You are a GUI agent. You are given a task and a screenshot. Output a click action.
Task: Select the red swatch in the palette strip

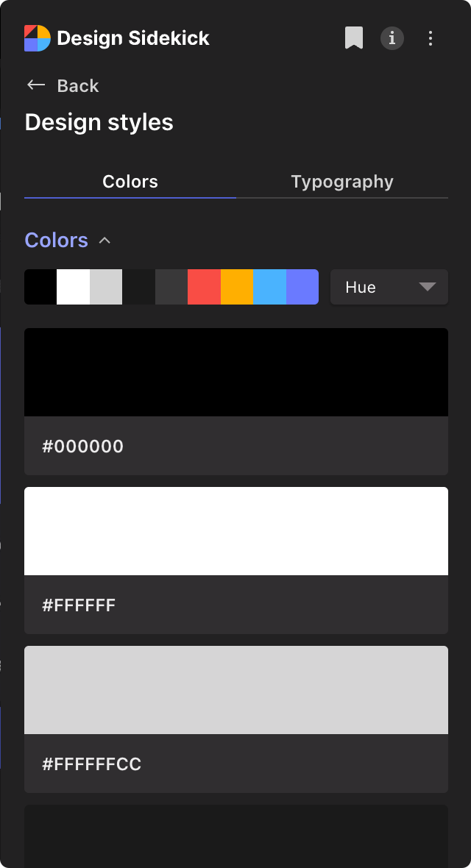[205, 287]
